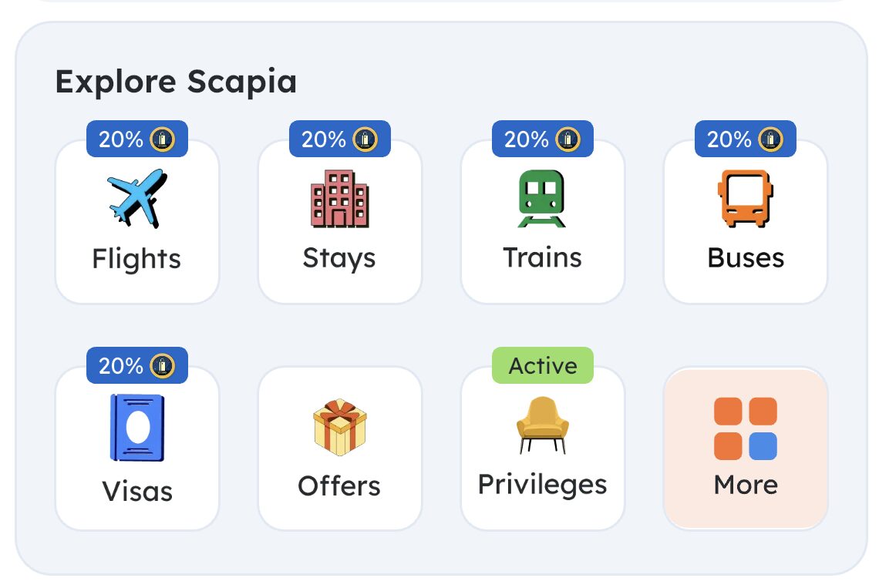Screen dimensions: 879x588
Task: Open Trains via its text label
Action: click(542, 257)
